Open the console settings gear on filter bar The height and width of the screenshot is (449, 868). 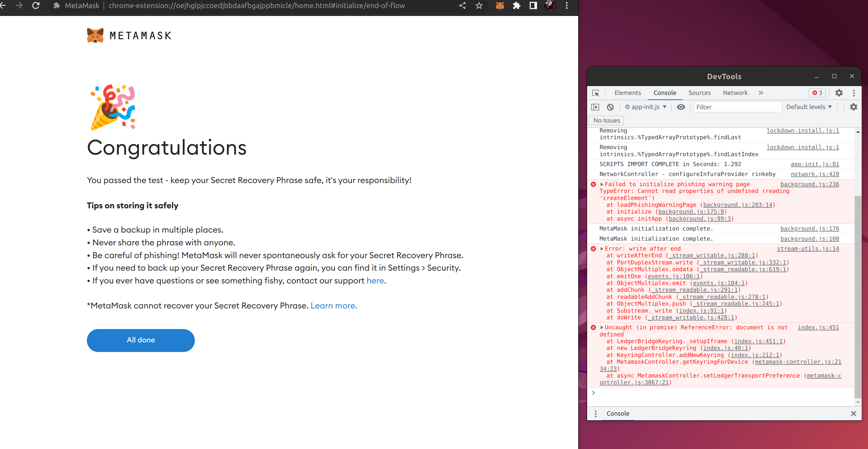(x=853, y=107)
